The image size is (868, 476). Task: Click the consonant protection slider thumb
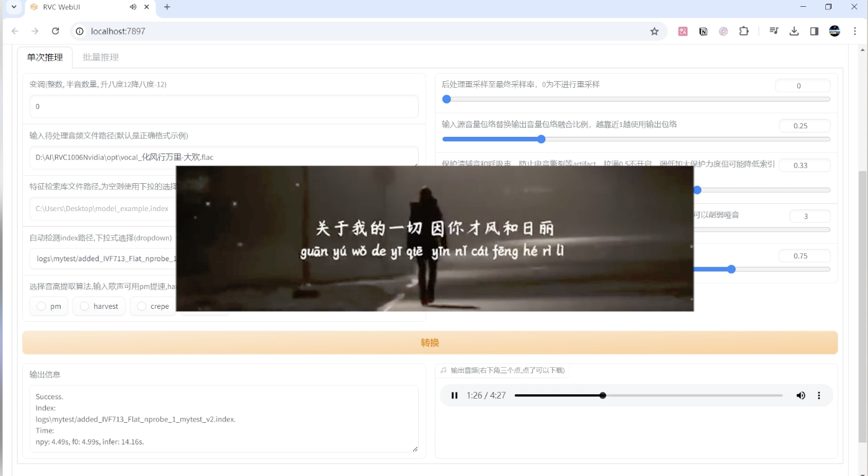click(697, 190)
